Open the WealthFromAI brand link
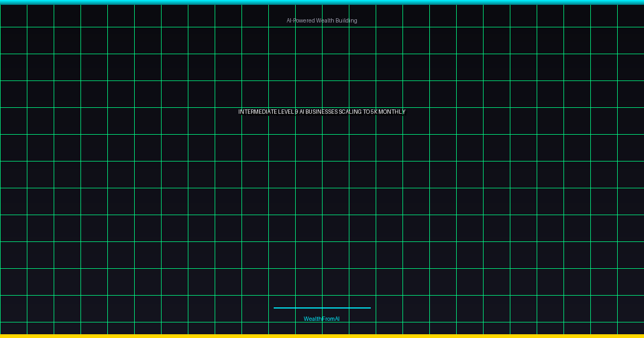This screenshot has width=644, height=338. (x=321, y=319)
